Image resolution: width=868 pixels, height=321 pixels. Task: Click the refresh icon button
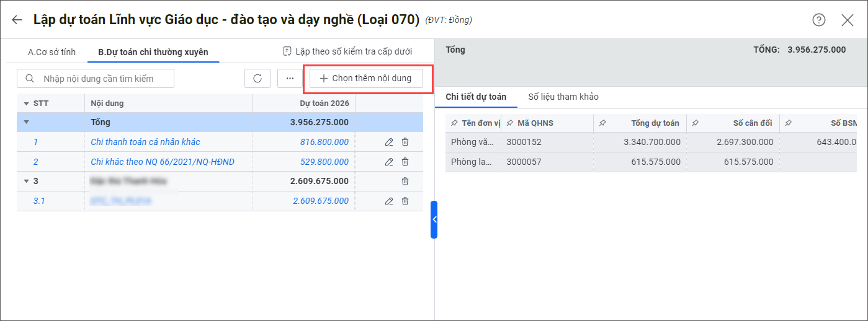257,79
